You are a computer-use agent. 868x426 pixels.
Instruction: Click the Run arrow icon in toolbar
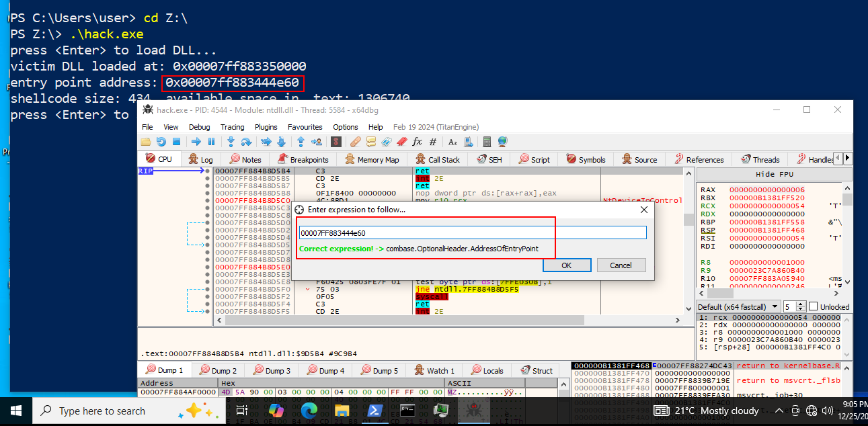196,142
